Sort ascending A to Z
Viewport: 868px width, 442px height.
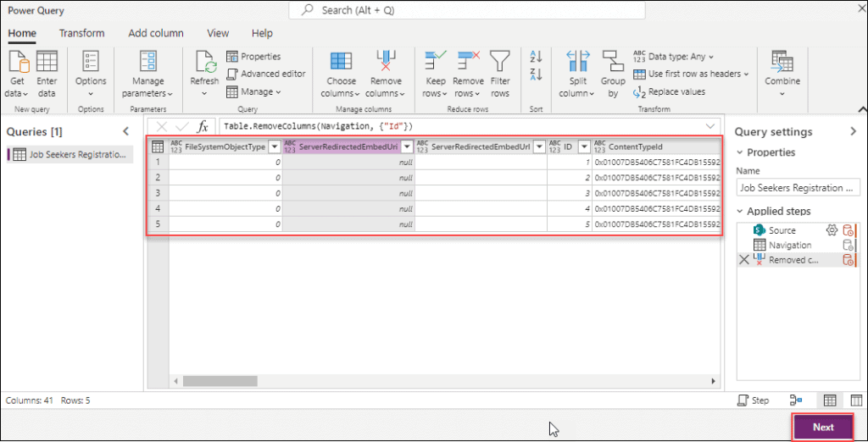[x=536, y=57]
